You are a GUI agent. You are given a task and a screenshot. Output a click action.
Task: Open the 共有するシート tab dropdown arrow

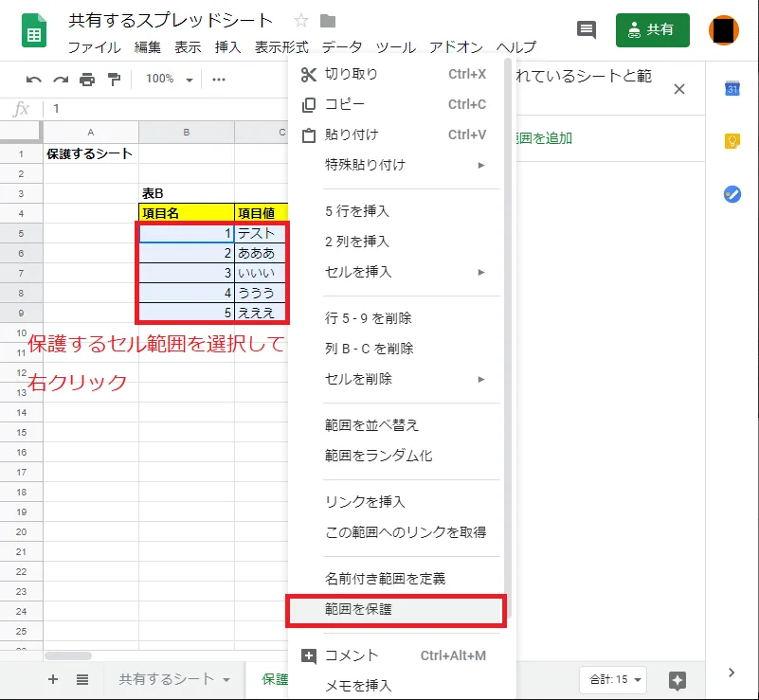(x=226, y=680)
